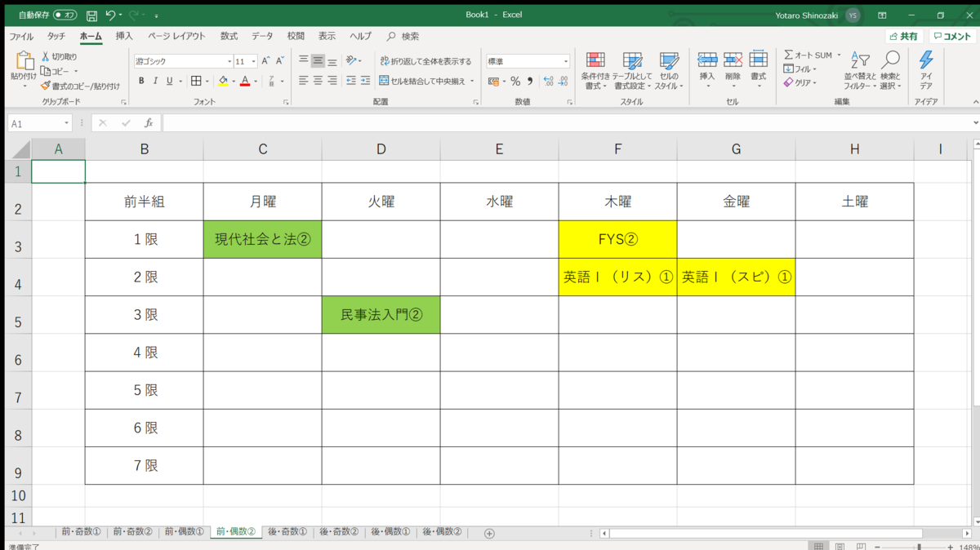Screen dimensions: 980x550
Task: Toggle Bold formatting
Action: (141, 81)
